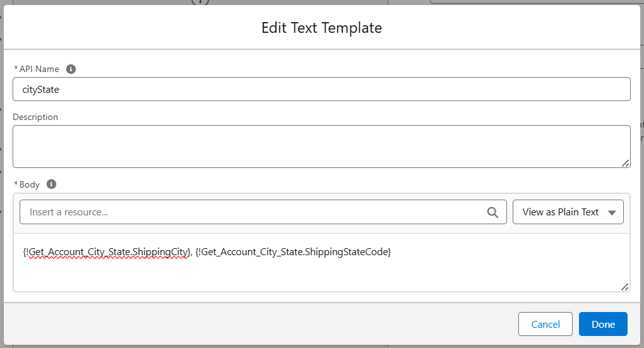Image resolution: width=644 pixels, height=348 pixels.
Task: Click the Body editor resize handle
Action: coord(624,287)
